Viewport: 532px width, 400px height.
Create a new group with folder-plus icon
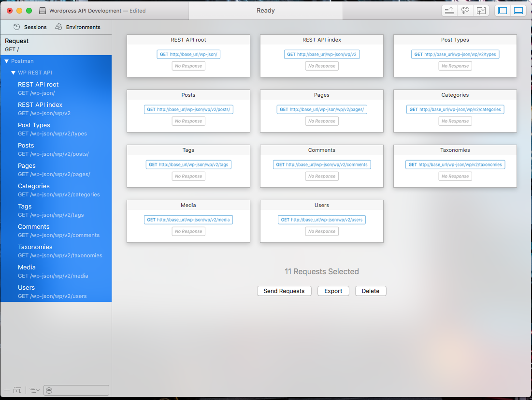(x=17, y=390)
